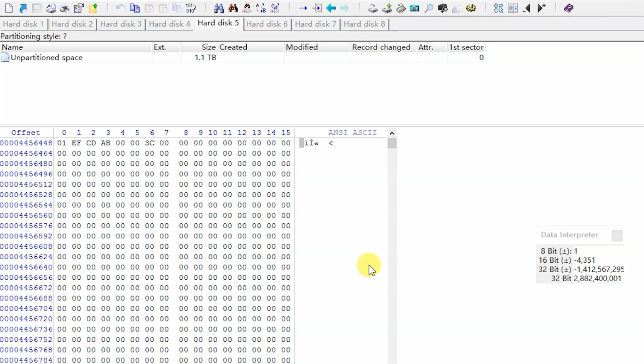Navigate back with the blue left arrow
Screen dimensions: 644x364
(x=331, y=8)
